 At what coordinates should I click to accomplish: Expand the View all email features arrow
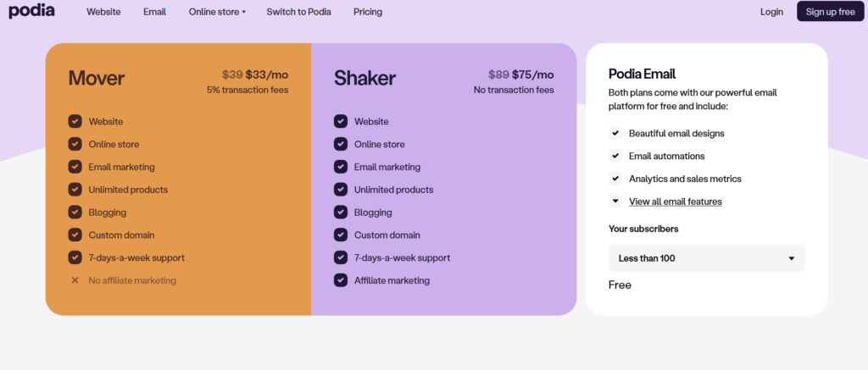tap(615, 202)
